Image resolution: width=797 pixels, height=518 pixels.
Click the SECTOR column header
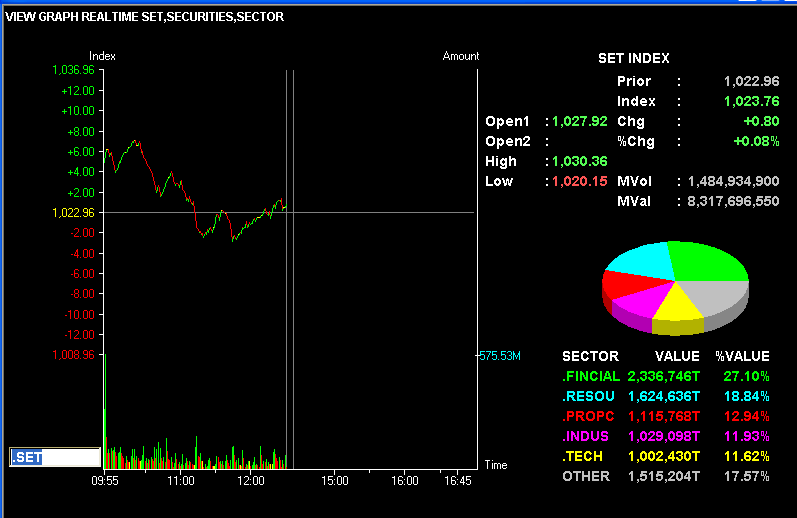590,356
